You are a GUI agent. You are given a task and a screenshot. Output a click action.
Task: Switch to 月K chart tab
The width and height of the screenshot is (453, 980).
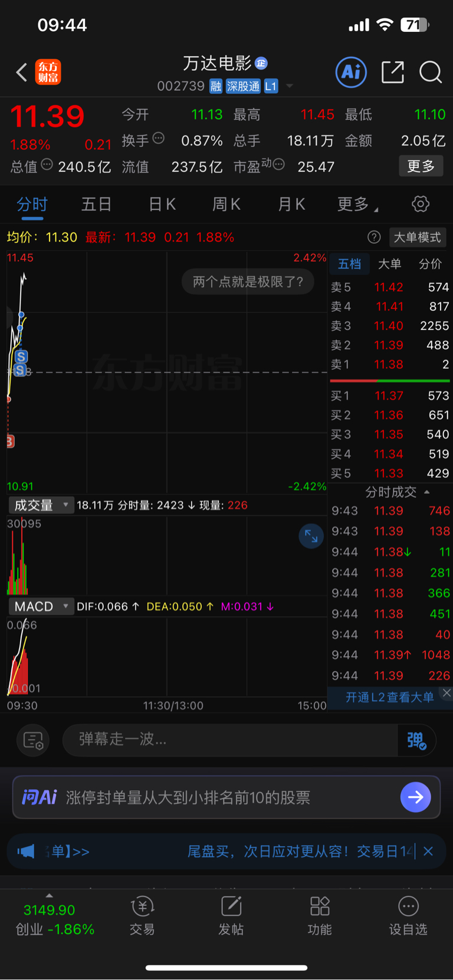(x=291, y=204)
